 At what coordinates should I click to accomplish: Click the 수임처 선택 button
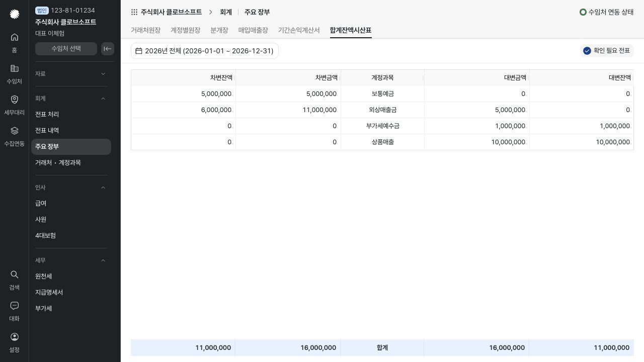click(66, 49)
